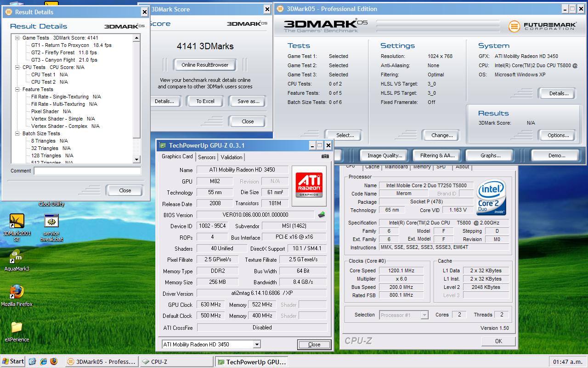Click Online ResultBrowser button
This screenshot has height=368, width=588.
205,65
